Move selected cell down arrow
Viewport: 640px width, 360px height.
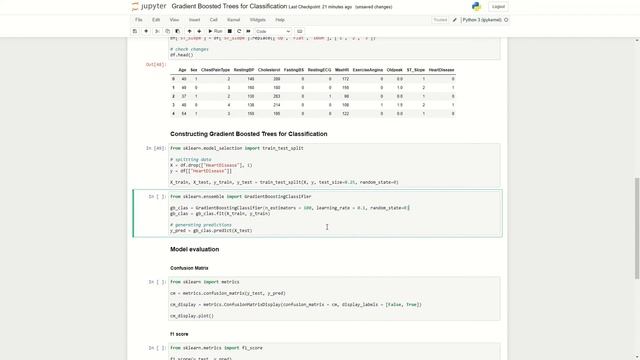[199, 31]
